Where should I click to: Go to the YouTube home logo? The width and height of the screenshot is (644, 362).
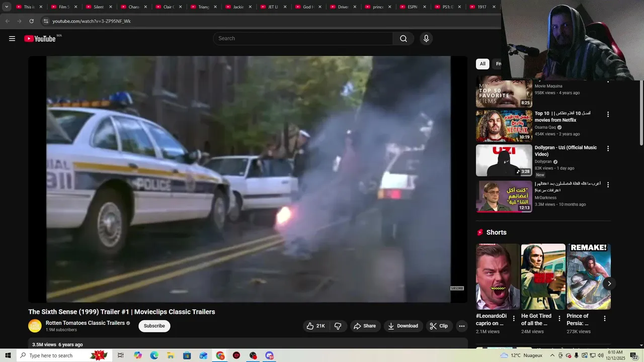pos(40,39)
